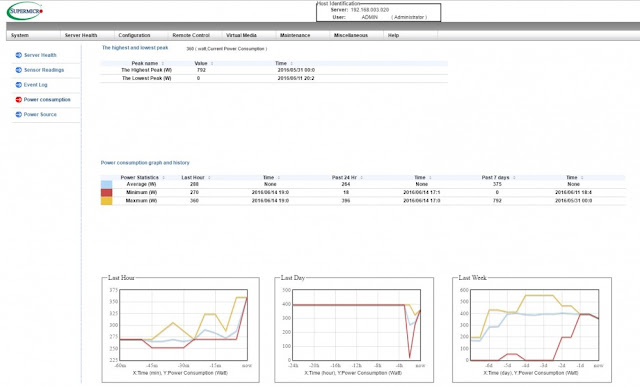Open the Server Health menu

(x=81, y=36)
